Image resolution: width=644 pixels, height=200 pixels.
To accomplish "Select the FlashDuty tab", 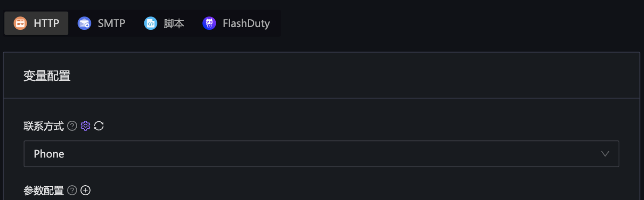I will (x=246, y=24).
